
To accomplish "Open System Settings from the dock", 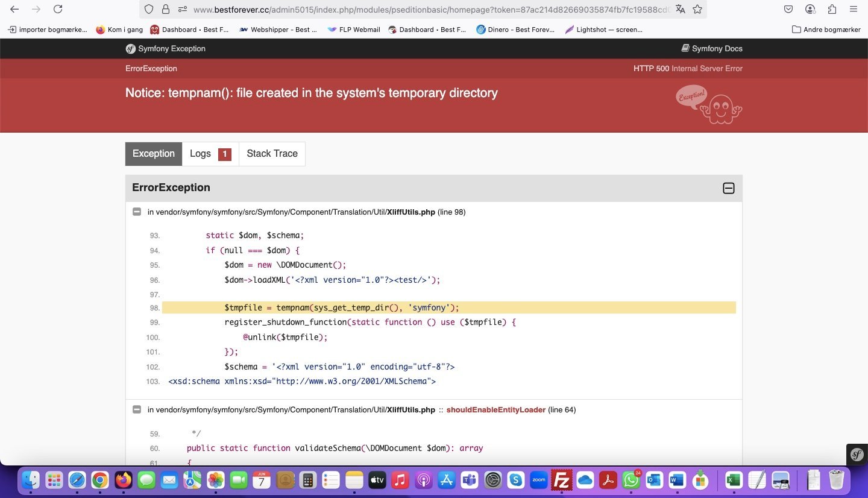I will pyautogui.click(x=492, y=481).
